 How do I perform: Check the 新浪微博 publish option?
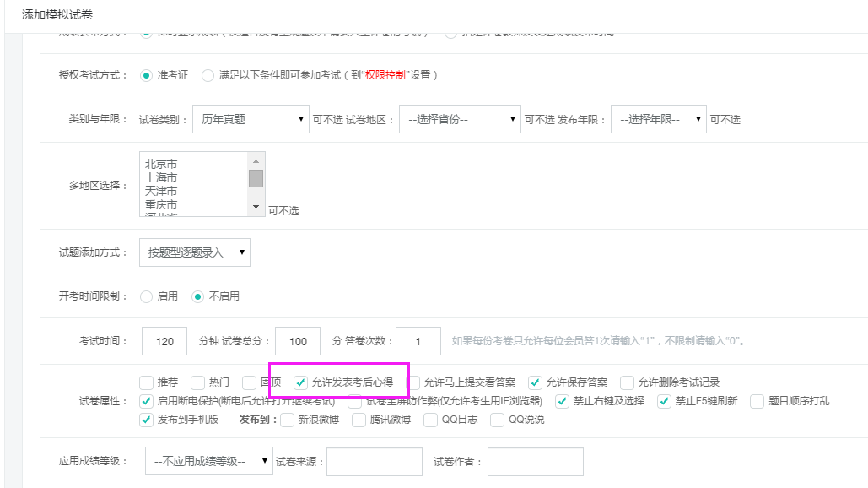tap(287, 419)
